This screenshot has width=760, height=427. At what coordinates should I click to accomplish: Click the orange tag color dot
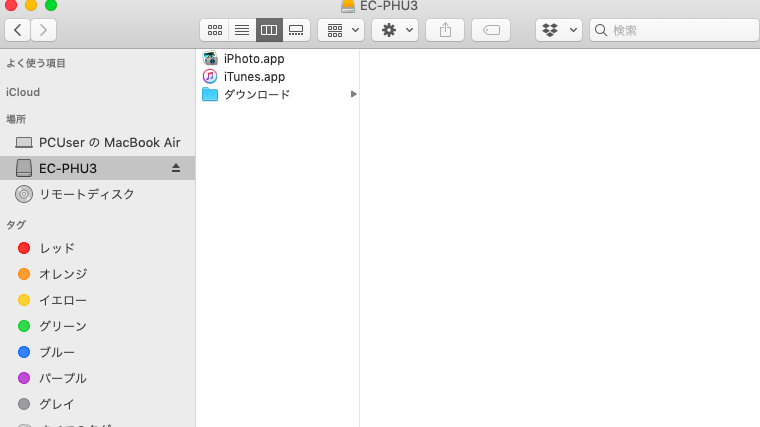24,274
